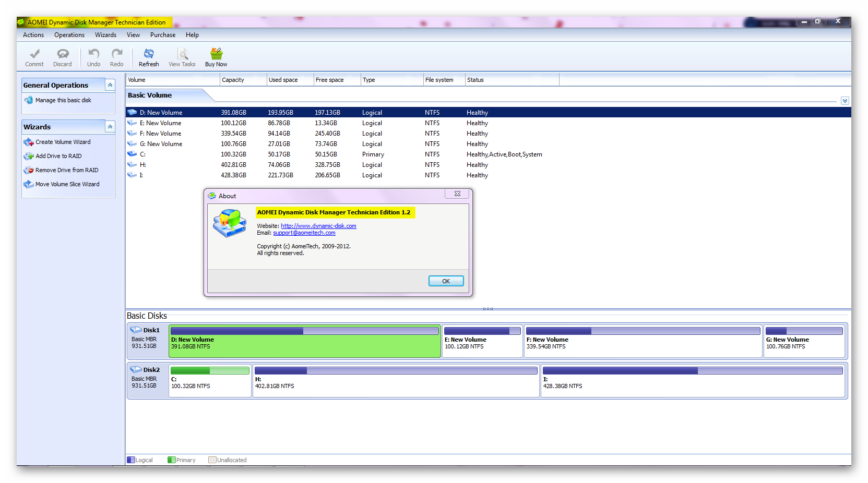This screenshot has width=868, height=483.
Task: Open the Purchase menu
Action: click(x=163, y=35)
